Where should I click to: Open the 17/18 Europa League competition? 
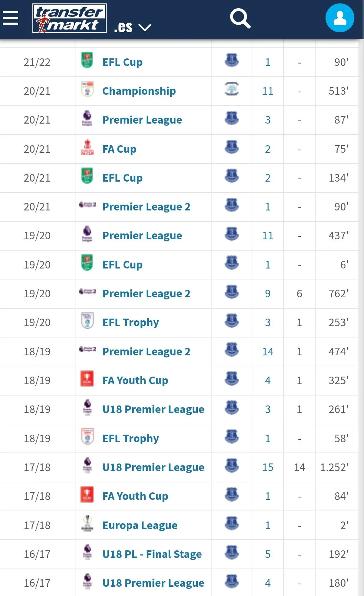(140, 525)
